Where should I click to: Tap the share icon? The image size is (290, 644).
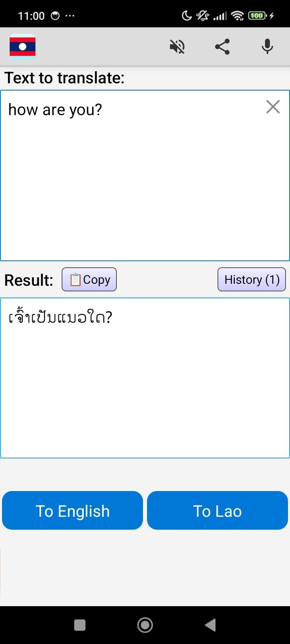[222, 47]
